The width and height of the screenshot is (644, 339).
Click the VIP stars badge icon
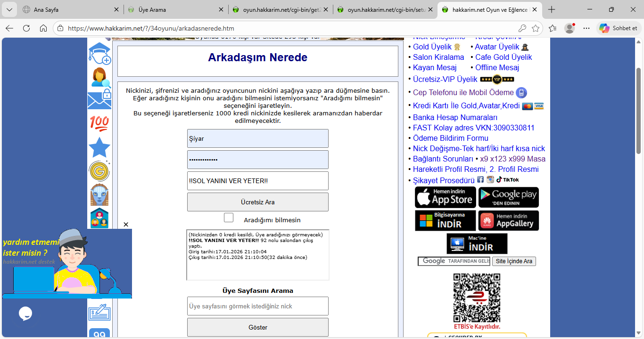pyautogui.click(x=497, y=79)
